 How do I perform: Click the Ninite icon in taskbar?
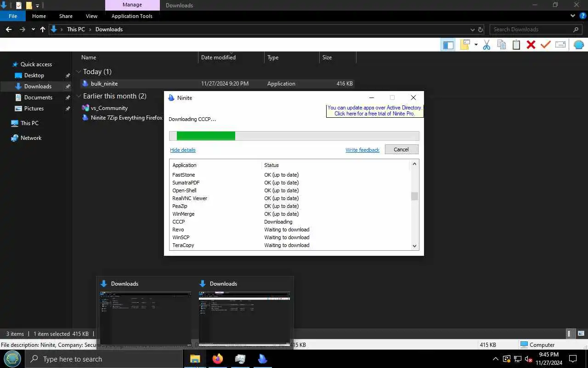pyautogui.click(x=263, y=359)
